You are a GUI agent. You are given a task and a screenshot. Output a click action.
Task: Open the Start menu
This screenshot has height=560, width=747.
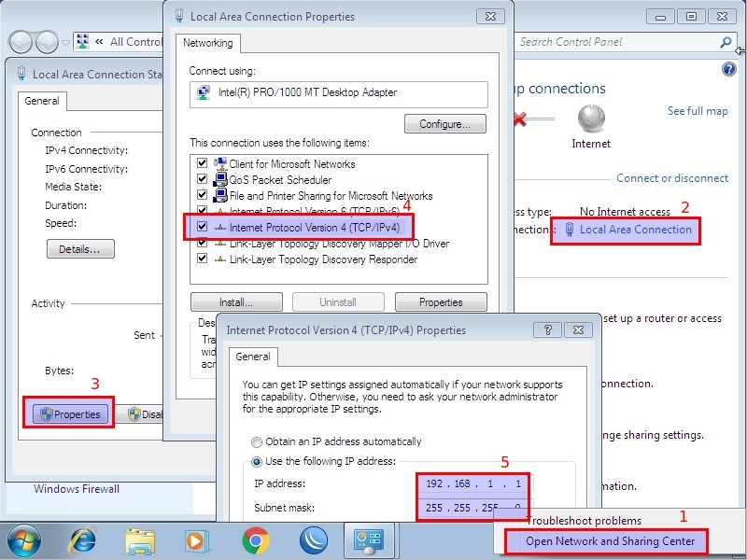pyautogui.click(x=23, y=539)
